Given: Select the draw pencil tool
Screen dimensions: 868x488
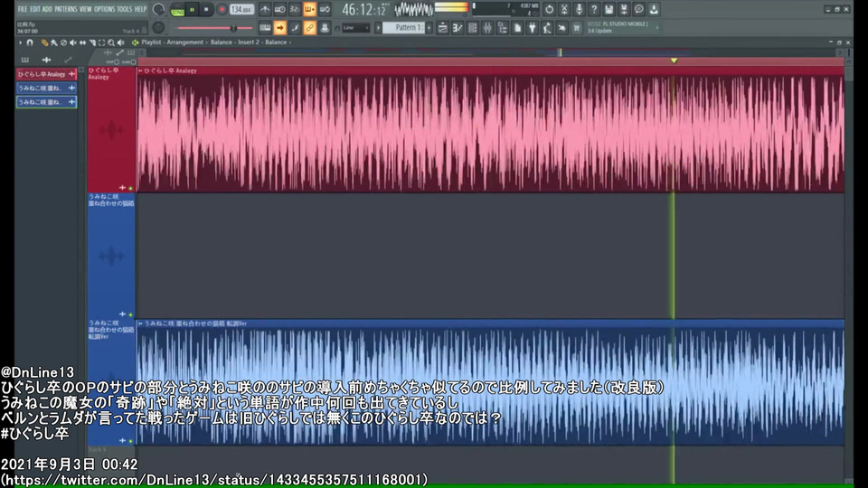Looking at the screenshot, I should pyautogui.click(x=45, y=42).
